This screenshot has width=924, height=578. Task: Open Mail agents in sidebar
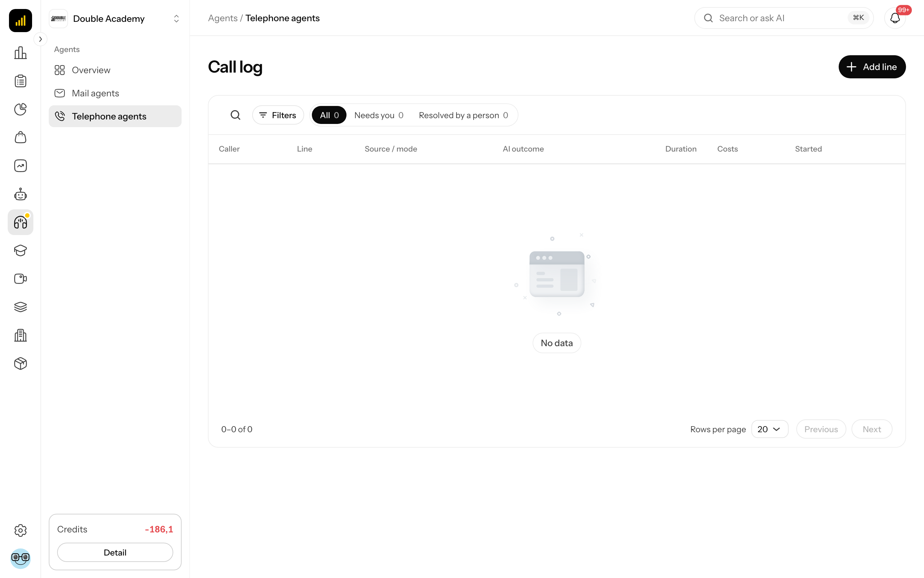(x=115, y=93)
